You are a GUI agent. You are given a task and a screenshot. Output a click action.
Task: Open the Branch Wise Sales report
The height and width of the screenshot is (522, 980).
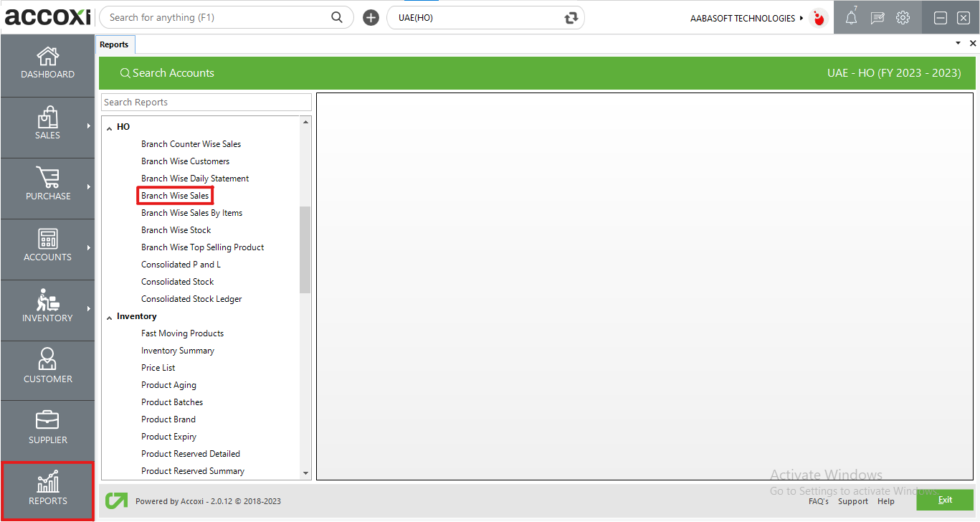point(175,196)
